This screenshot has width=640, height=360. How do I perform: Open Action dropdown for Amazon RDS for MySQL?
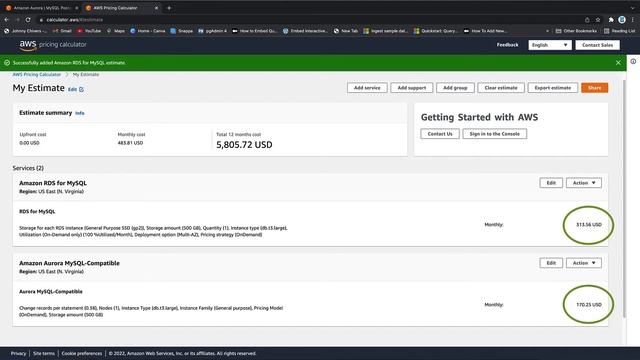(584, 183)
